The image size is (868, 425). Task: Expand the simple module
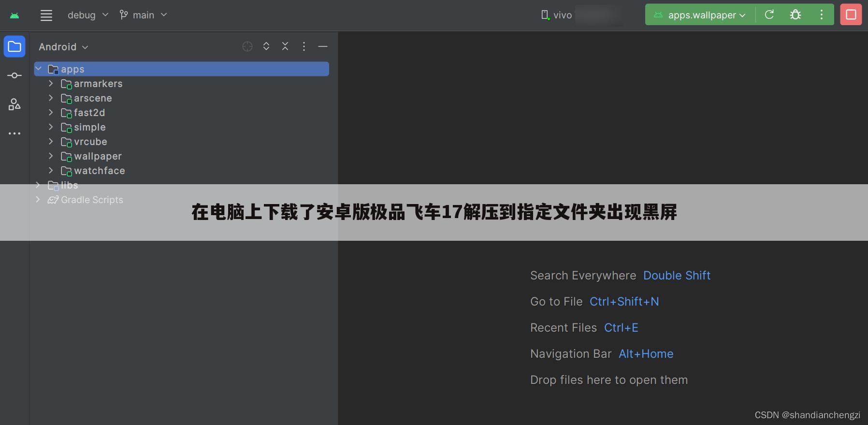51,127
